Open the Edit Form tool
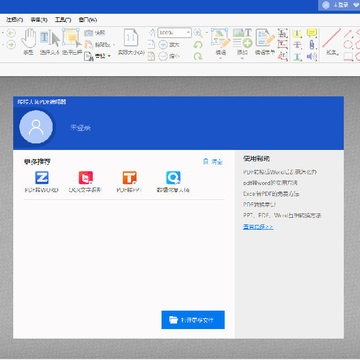 coord(265,42)
